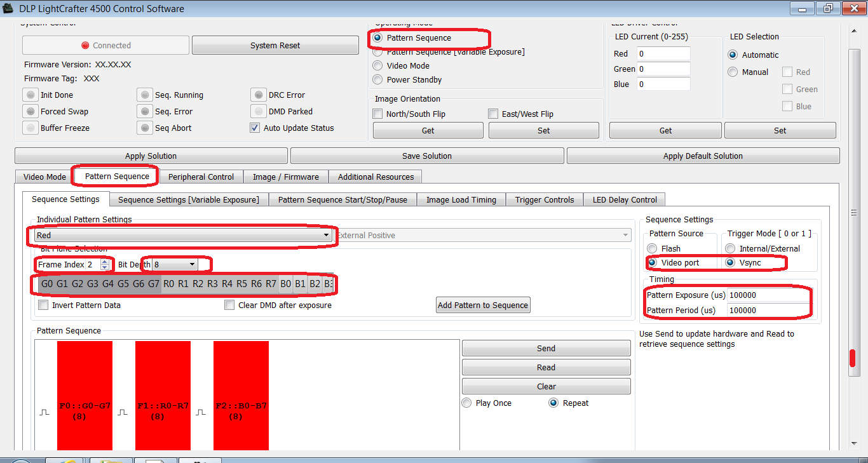Send the pattern sequence to hardware
The width and height of the screenshot is (868, 463).
(x=546, y=349)
